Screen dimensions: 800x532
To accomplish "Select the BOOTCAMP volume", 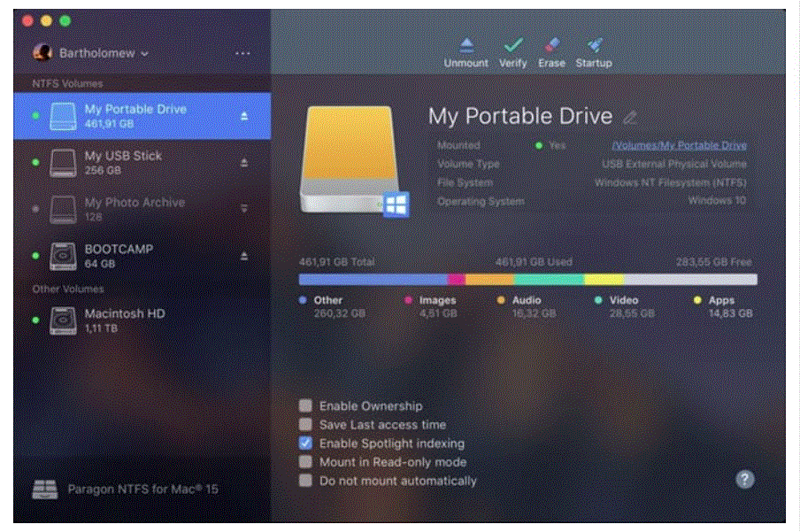I will (x=142, y=256).
